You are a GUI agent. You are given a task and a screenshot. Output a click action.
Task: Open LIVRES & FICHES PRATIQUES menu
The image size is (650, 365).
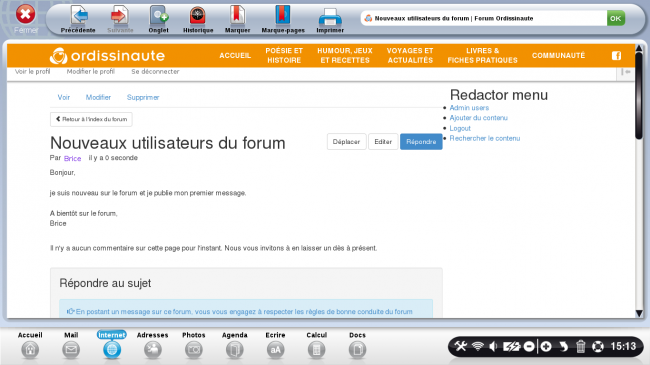(x=483, y=56)
